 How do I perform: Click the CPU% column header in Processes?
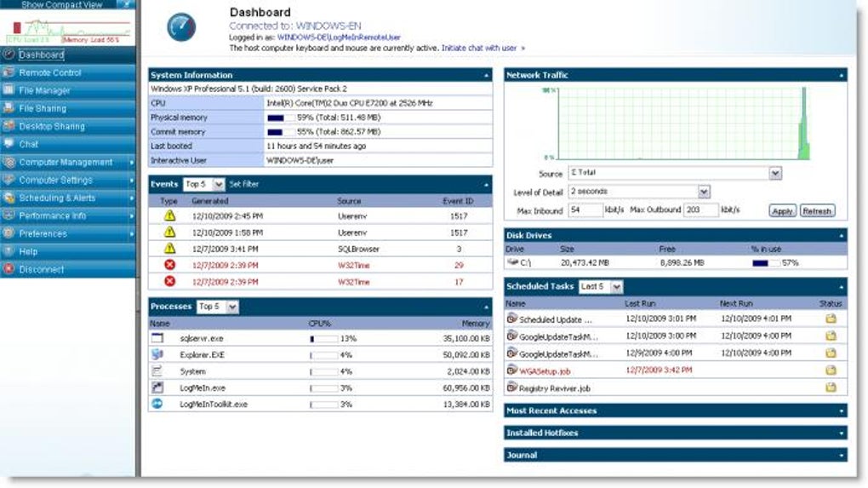(x=319, y=324)
